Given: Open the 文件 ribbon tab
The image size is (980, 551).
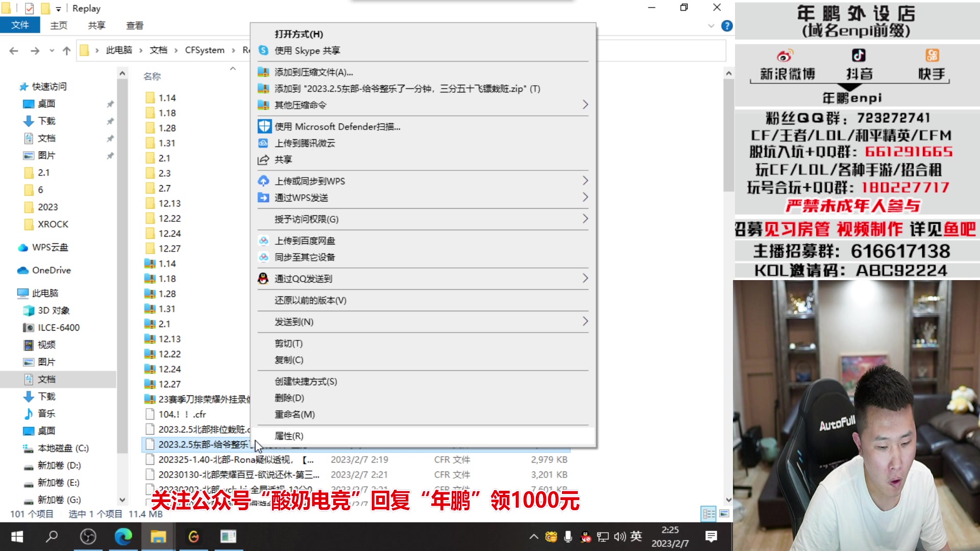Looking at the screenshot, I should click(x=20, y=25).
